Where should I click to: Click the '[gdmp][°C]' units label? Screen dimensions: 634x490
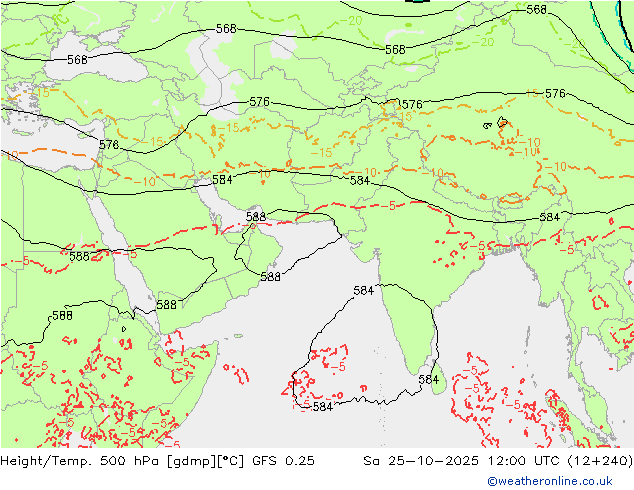[x=206, y=461]
